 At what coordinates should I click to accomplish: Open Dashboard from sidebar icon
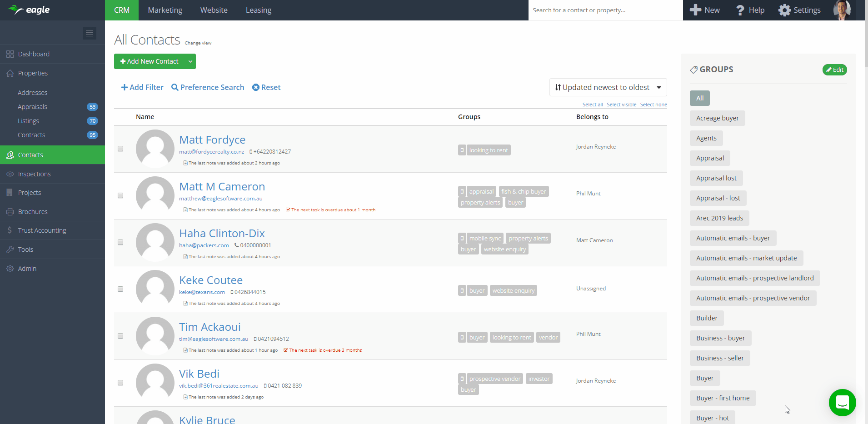[x=10, y=54]
